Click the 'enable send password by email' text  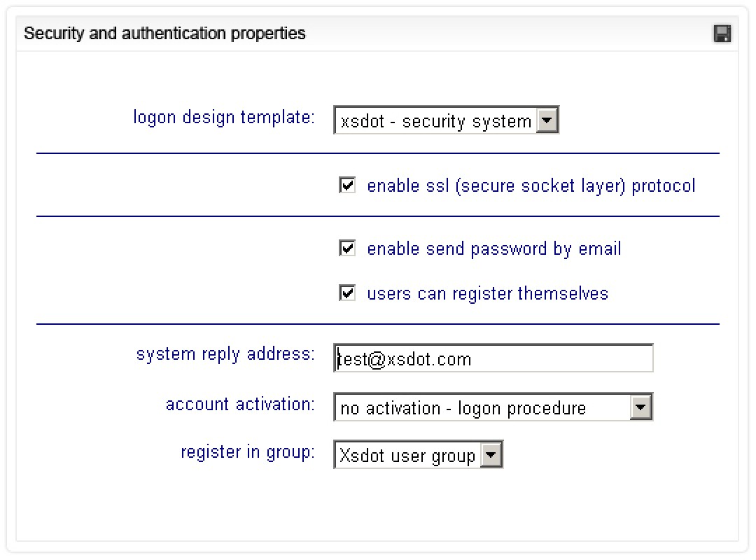point(494,248)
